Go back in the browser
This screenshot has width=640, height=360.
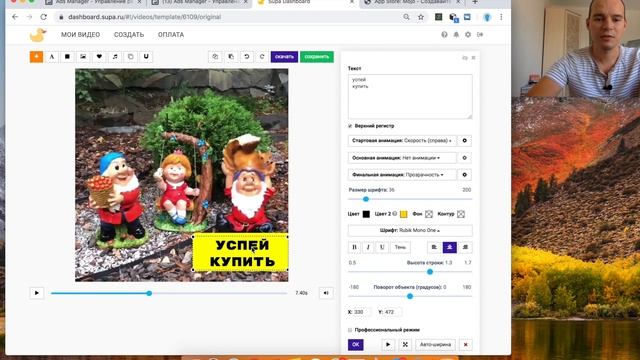click(15, 17)
